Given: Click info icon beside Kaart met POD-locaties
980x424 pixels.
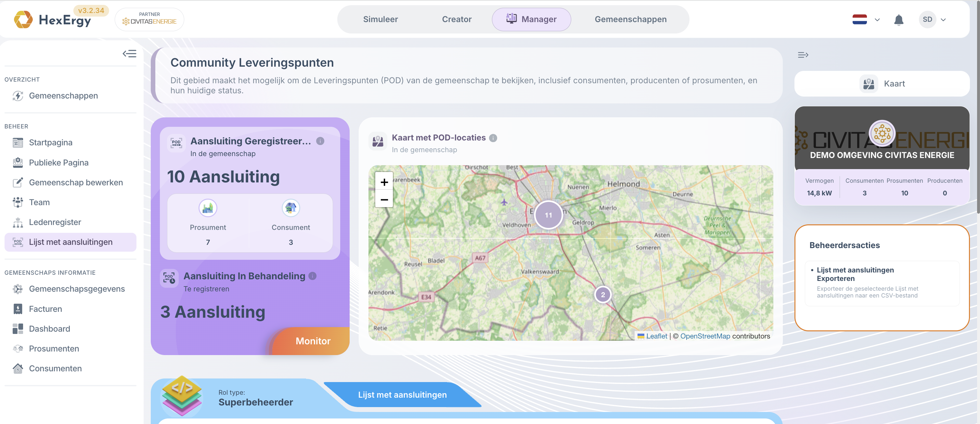Looking at the screenshot, I should pyautogui.click(x=493, y=138).
